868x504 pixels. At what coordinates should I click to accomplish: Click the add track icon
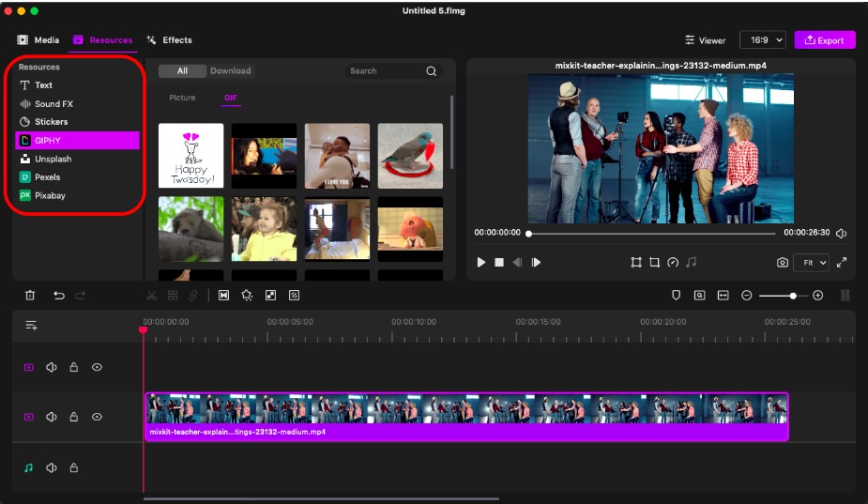pyautogui.click(x=31, y=326)
